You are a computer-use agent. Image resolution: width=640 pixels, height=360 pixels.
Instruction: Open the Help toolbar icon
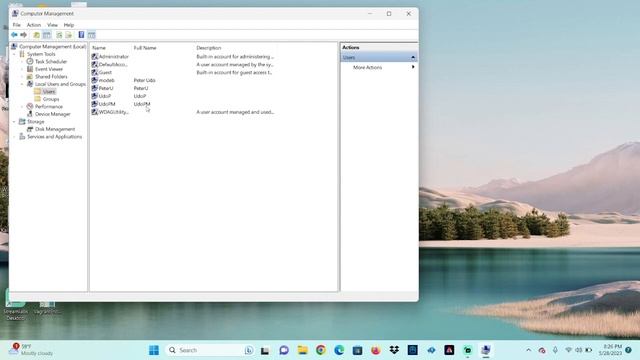[x=81, y=35]
